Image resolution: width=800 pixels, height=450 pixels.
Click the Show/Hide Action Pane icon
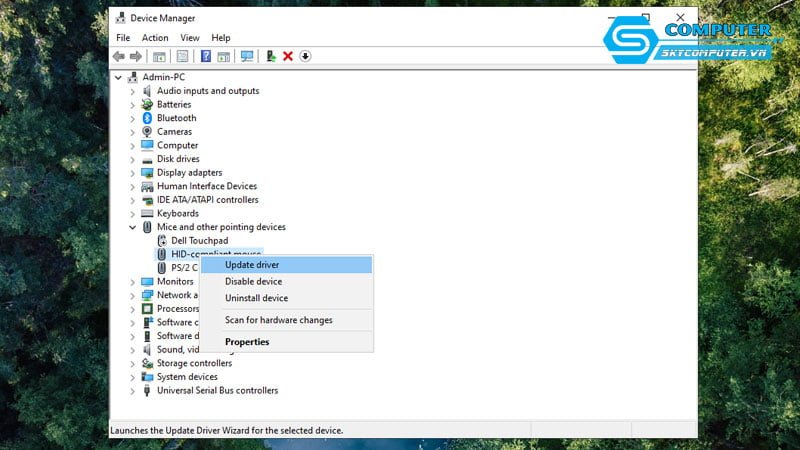223,57
